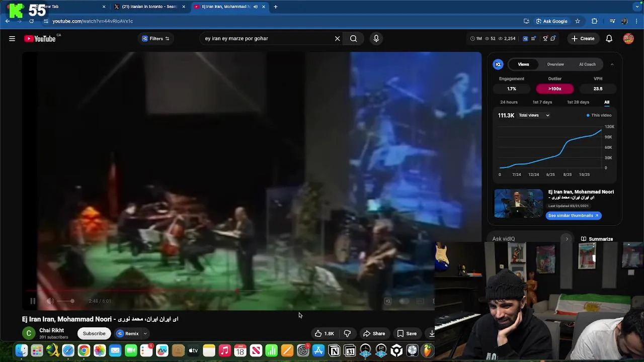This screenshot has width=644, height=362.
Task: Expand the Remix dropdown arrow
Action: pos(145,333)
